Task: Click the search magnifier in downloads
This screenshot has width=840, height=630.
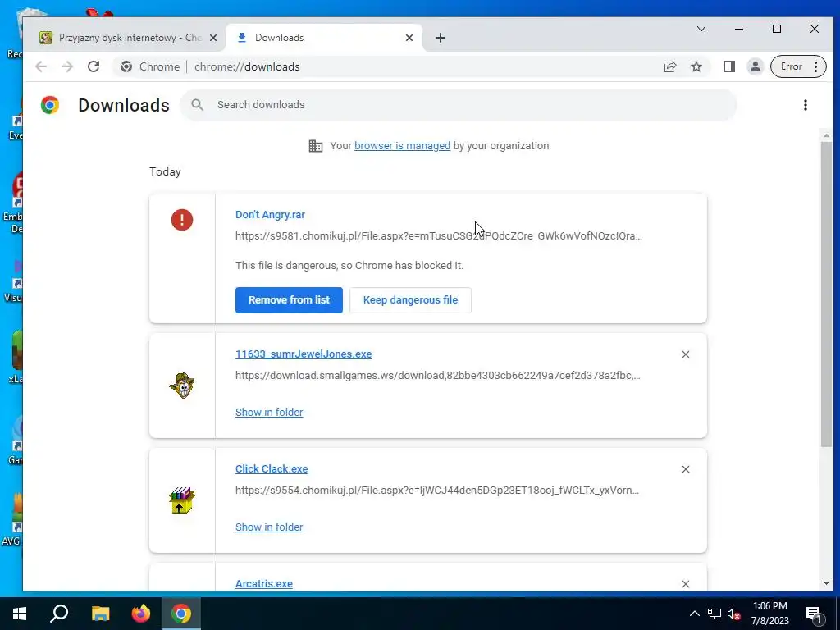Action: (197, 105)
